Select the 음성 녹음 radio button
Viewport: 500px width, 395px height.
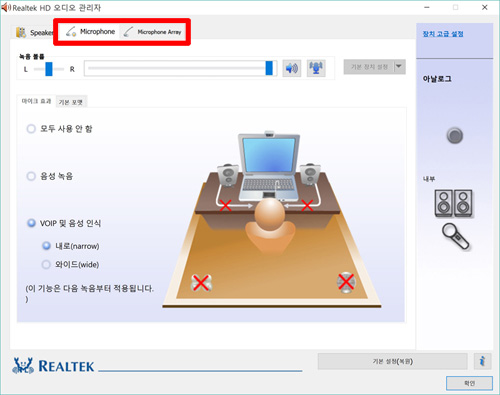(31, 176)
